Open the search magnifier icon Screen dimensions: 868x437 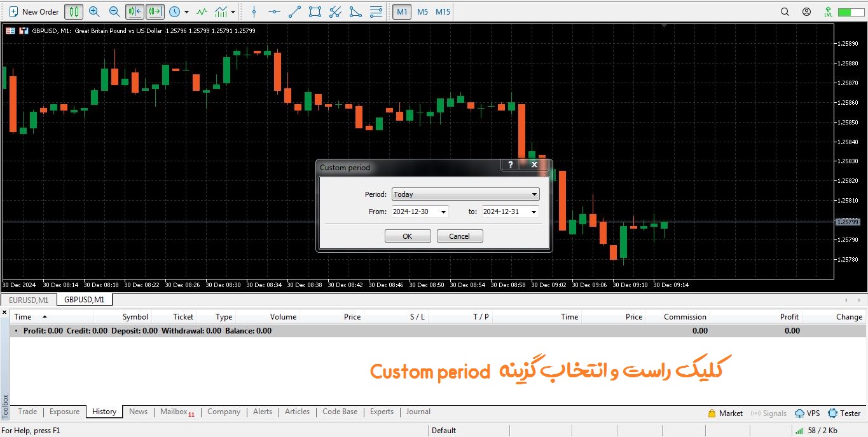tap(785, 11)
